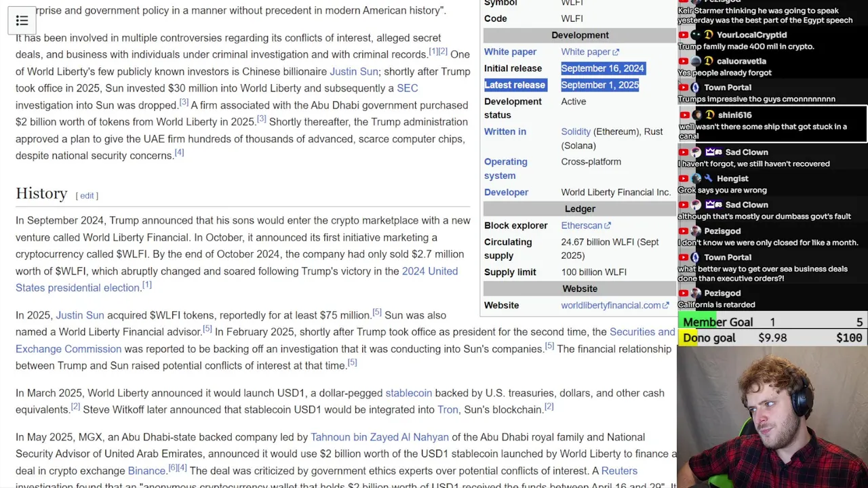The height and width of the screenshot is (488, 868).
Task: Click the streamer webcam feed
Action: (x=772, y=418)
